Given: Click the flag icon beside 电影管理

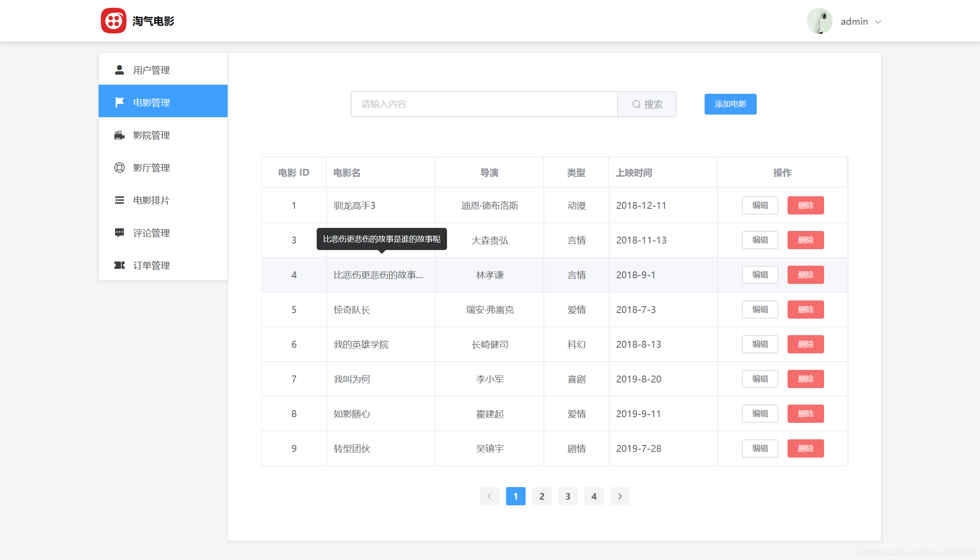Looking at the screenshot, I should pyautogui.click(x=119, y=102).
